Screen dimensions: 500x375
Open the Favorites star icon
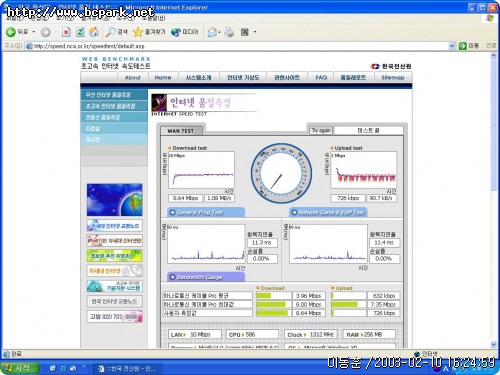point(138,32)
